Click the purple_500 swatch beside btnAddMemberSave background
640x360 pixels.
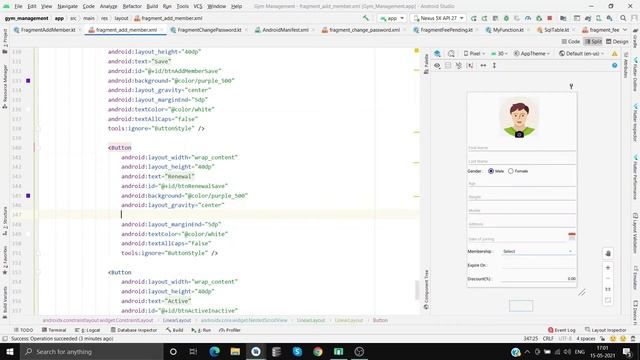click(28, 81)
